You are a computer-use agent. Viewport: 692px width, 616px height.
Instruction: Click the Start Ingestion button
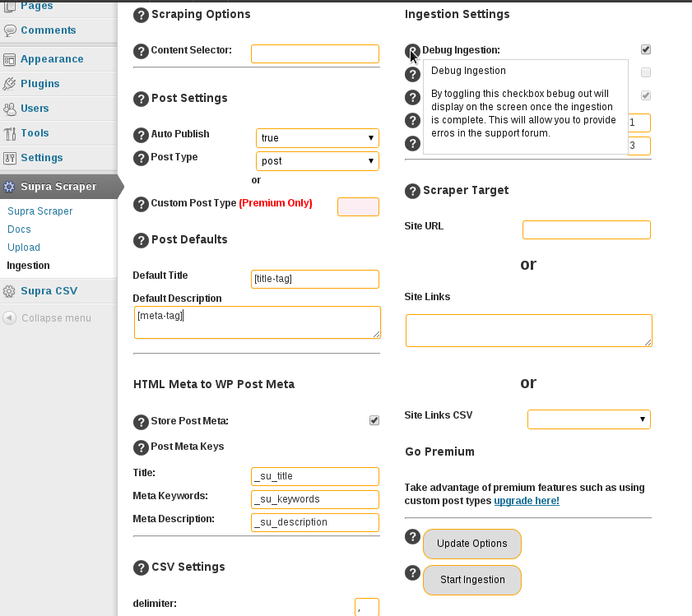[472, 580]
